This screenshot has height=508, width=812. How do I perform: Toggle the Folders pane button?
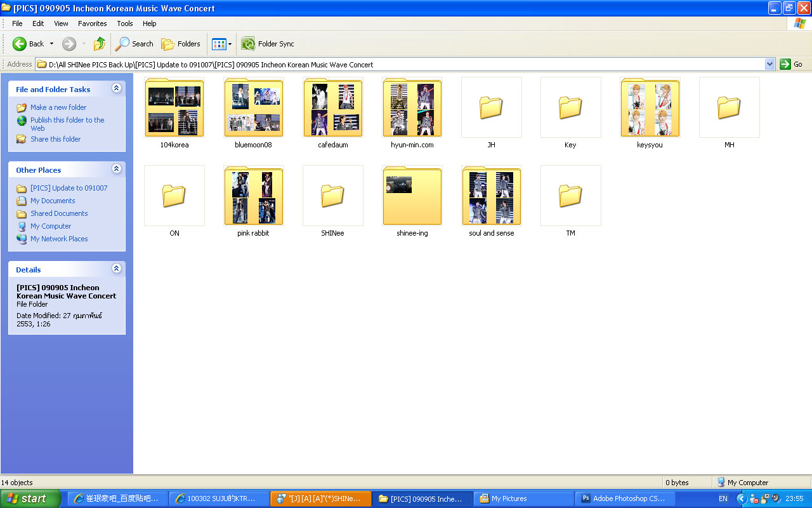point(181,44)
